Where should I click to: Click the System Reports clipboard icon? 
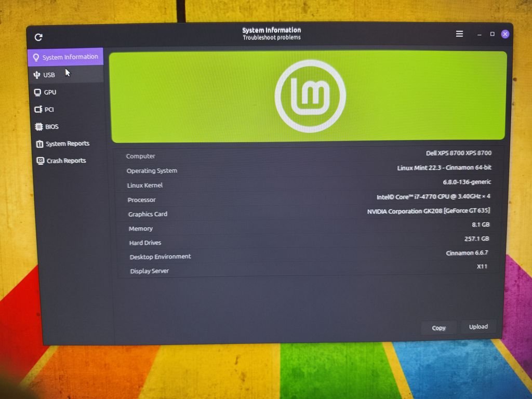(39, 144)
